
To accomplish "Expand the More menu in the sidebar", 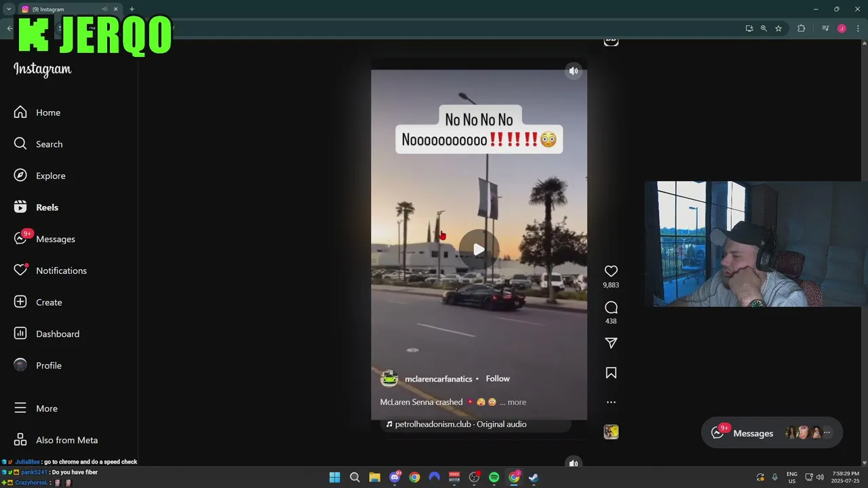I will (36, 408).
